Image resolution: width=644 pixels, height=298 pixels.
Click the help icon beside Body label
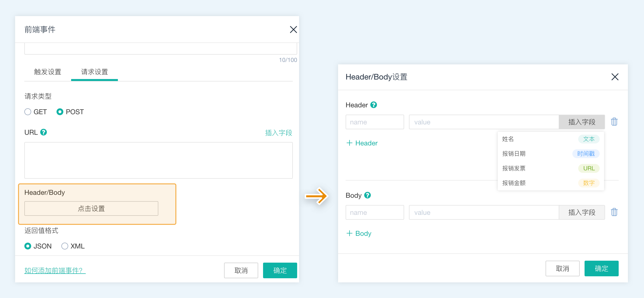367,195
